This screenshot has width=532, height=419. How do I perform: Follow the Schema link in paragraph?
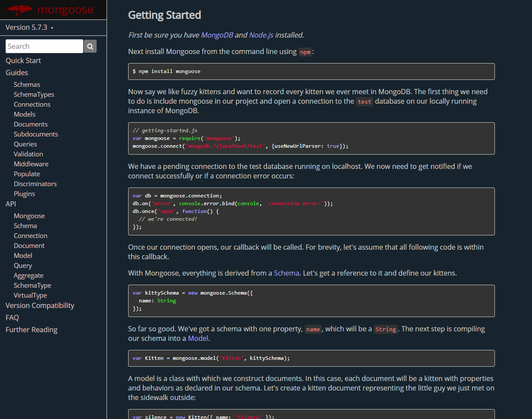[x=286, y=273]
